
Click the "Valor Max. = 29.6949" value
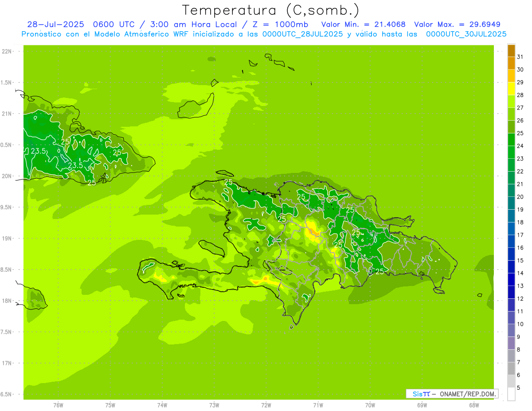pyautogui.click(x=457, y=24)
